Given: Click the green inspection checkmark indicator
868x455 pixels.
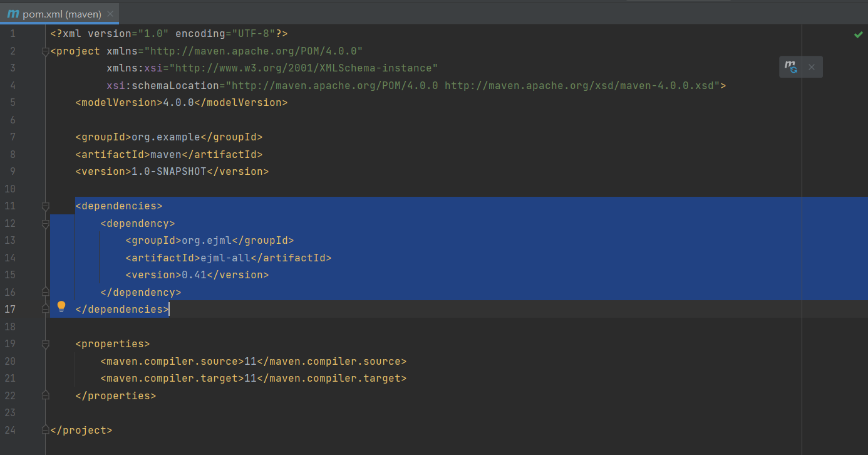Looking at the screenshot, I should (859, 34).
